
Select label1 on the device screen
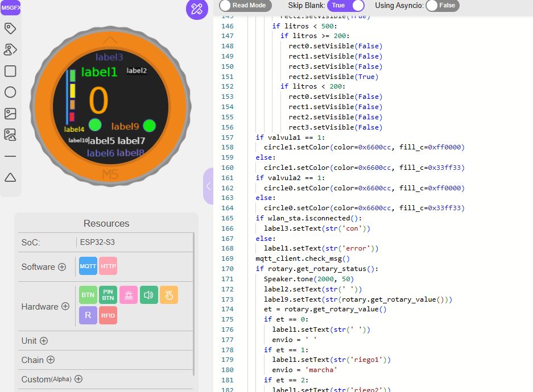[x=99, y=72]
